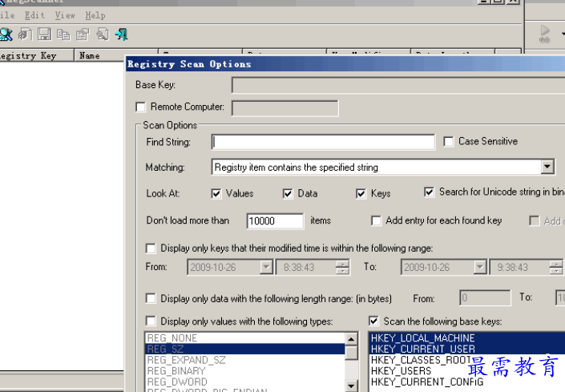
Task: Click the stop scan toolbar icon
Action: pos(25,34)
